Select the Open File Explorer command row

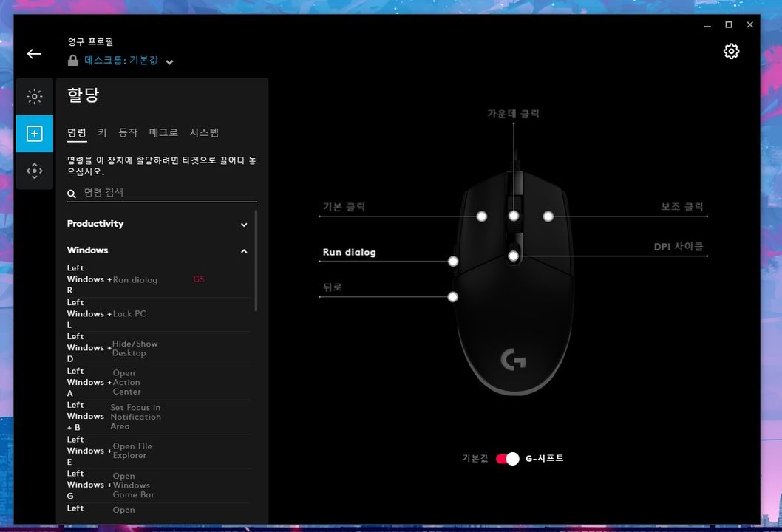point(159,451)
